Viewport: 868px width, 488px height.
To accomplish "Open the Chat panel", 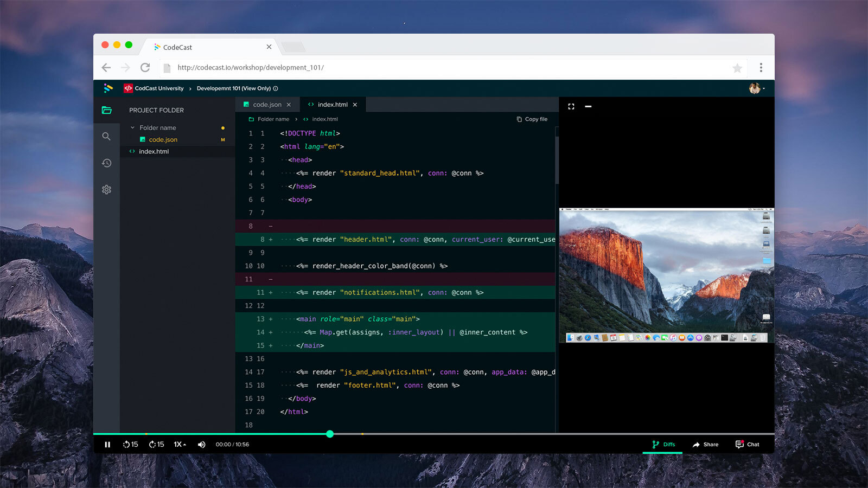I will (748, 444).
